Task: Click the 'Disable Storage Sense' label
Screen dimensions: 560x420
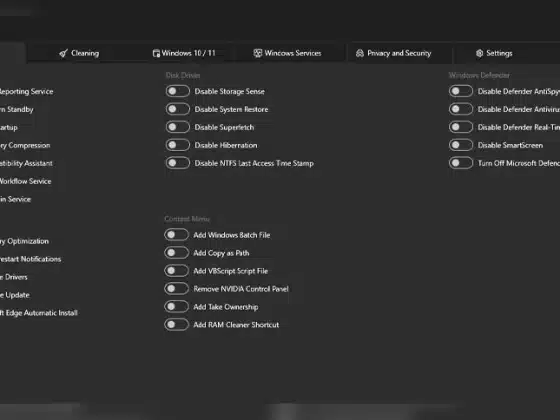Action: coord(230,91)
